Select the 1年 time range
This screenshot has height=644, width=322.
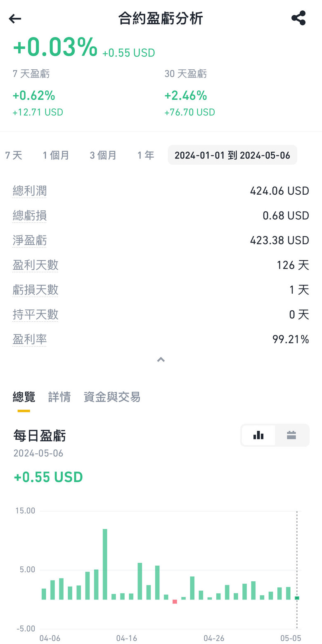(x=146, y=155)
